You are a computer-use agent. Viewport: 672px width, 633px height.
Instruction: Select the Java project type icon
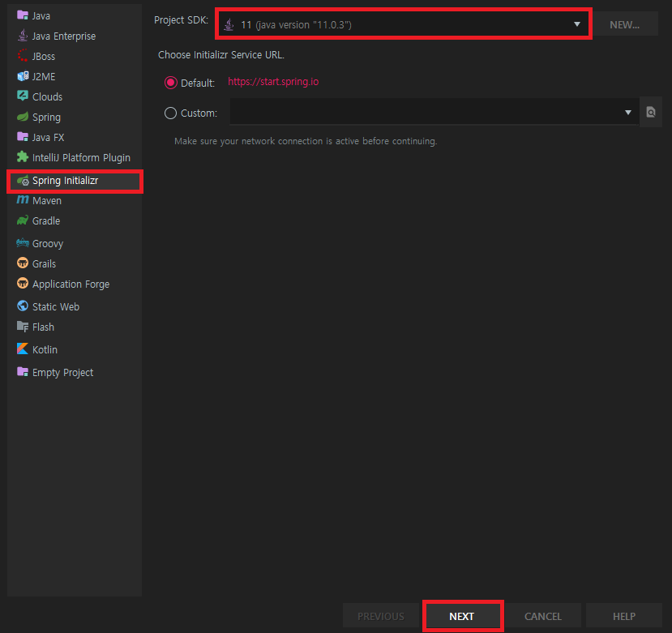[x=22, y=15]
